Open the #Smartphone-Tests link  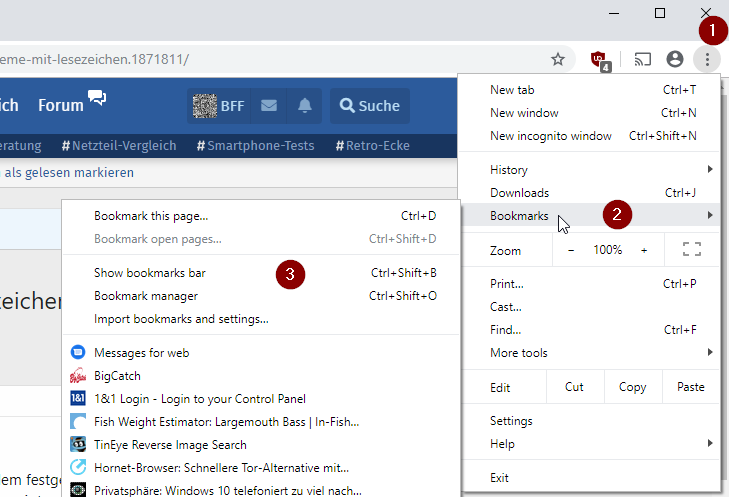pyautogui.click(x=255, y=146)
